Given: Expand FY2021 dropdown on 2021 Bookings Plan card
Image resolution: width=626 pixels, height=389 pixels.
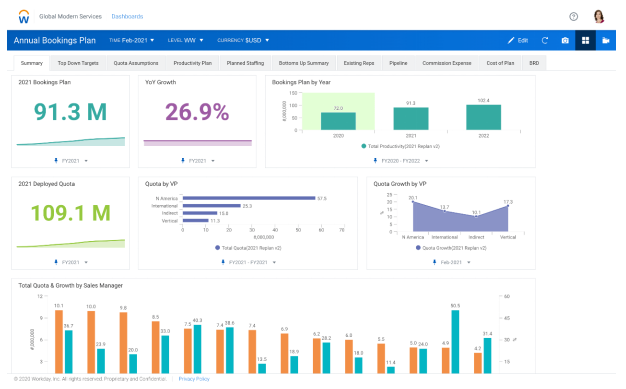Looking at the screenshot, I should tap(86, 161).
